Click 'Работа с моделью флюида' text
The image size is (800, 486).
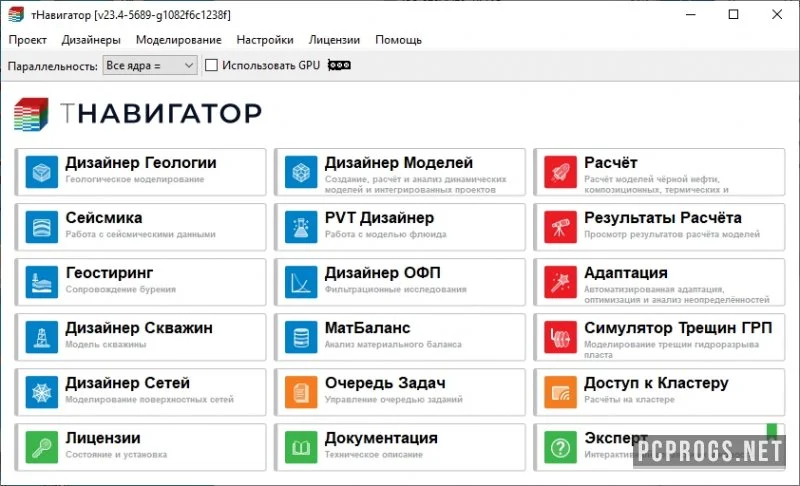tap(386, 235)
